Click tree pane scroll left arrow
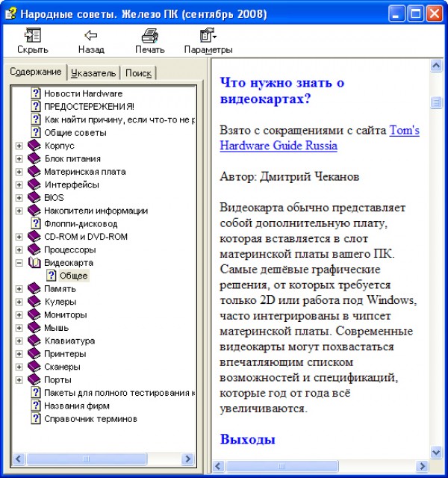The image size is (448, 478). click(x=19, y=459)
